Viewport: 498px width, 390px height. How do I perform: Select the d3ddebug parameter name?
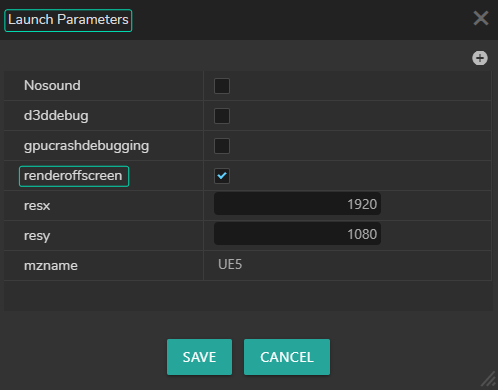[56, 116]
